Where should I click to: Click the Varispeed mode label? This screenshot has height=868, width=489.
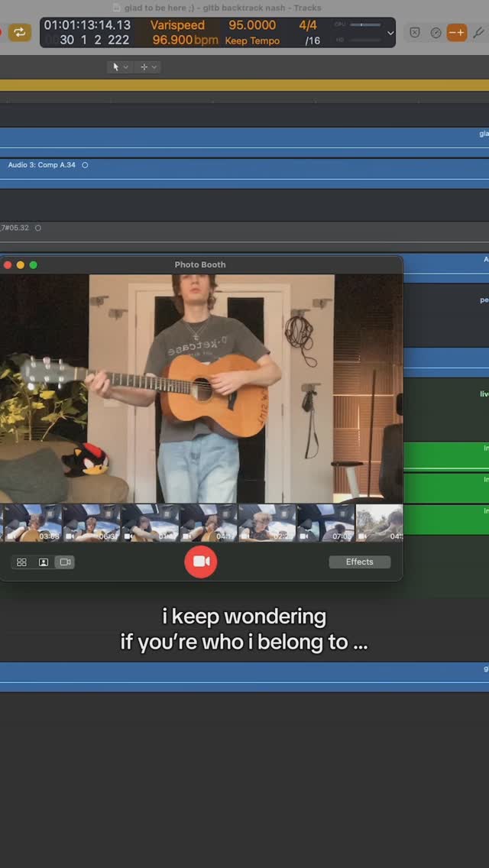(x=177, y=25)
